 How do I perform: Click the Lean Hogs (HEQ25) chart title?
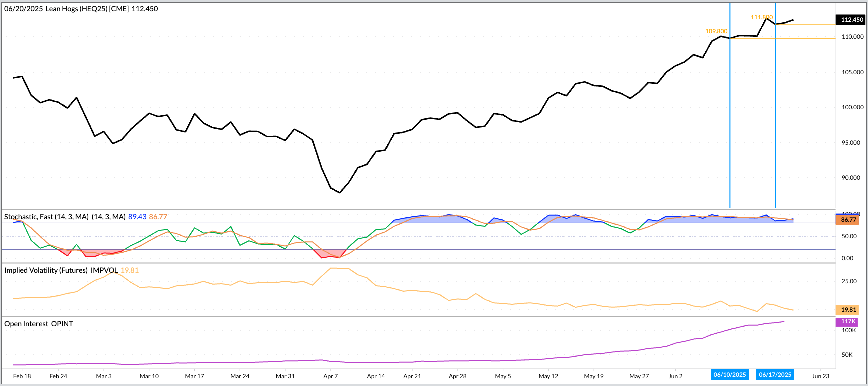click(81, 9)
